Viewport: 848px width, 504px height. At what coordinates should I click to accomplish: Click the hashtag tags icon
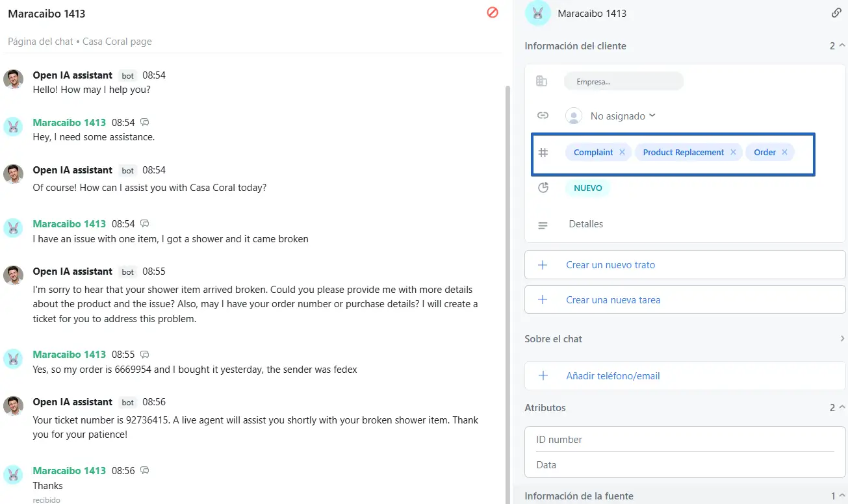tap(543, 153)
